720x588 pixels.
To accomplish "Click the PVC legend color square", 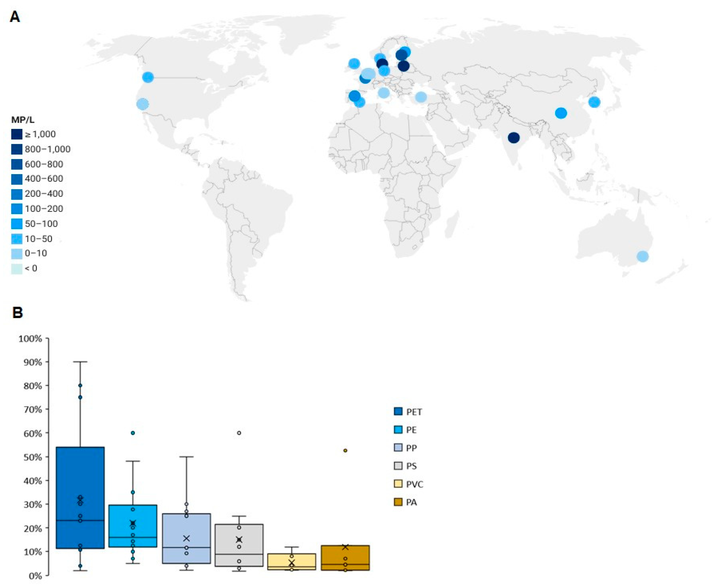I will click(x=398, y=484).
